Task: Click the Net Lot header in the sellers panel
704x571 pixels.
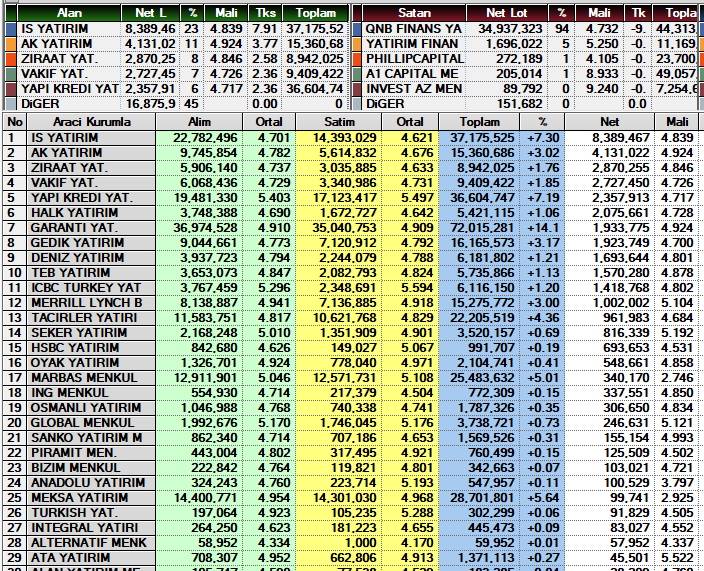Action: [x=507, y=13]
